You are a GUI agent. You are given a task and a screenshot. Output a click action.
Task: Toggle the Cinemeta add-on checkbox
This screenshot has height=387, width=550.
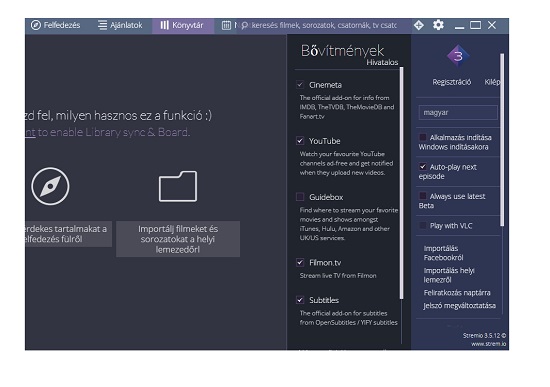(x=300, y=85)
